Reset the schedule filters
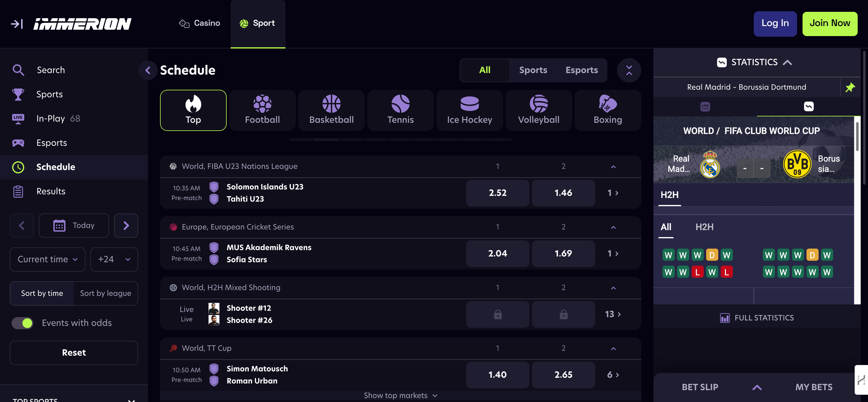868x402 pixels. [x=74, y=353]
